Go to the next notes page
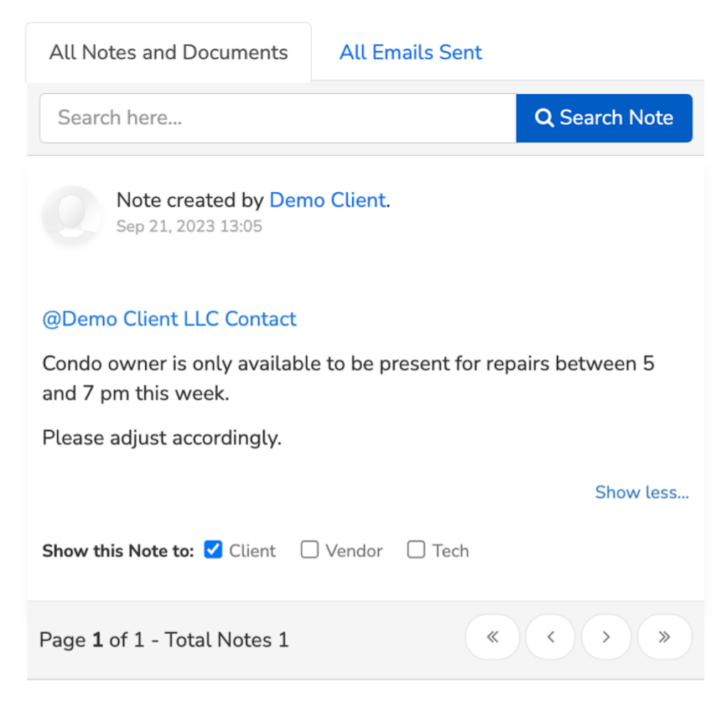The height and width of the screenshot is (728, 727). tap(606, 637)
